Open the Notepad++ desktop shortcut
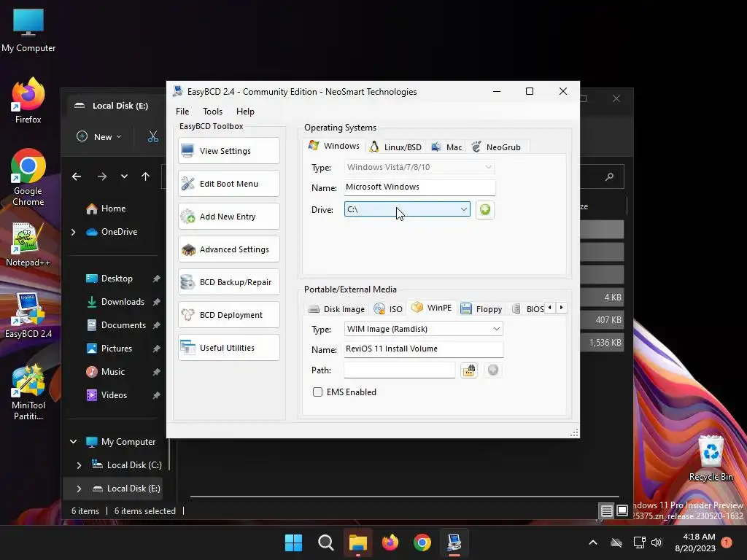747x560 pixels. [x=28, y=244]
